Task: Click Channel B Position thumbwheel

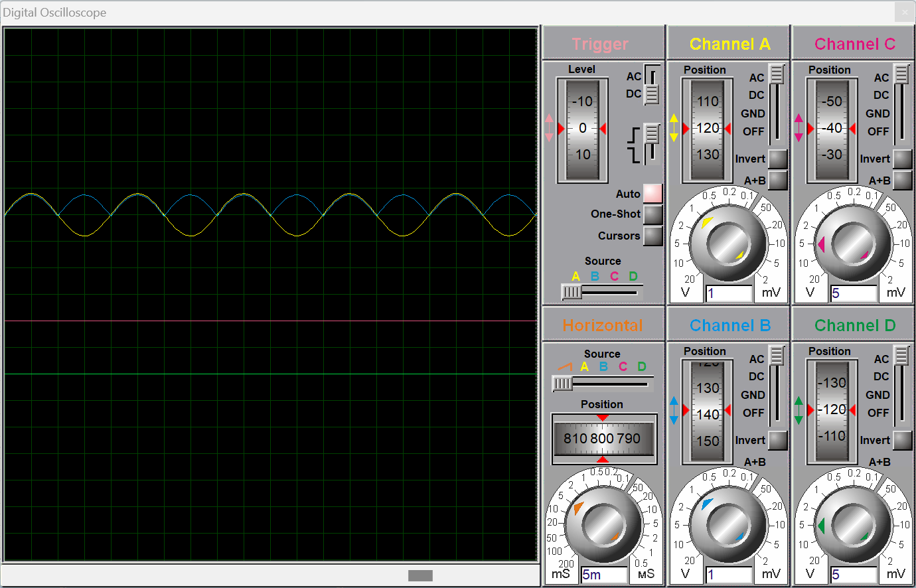Action: coord(707,411)
